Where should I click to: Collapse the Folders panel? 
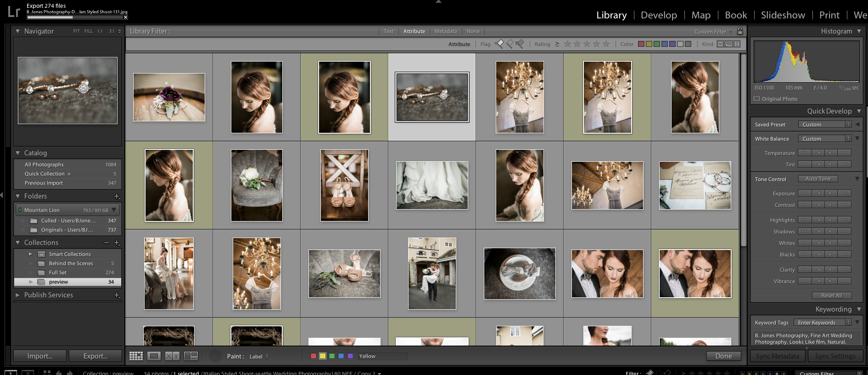pyautogui.click(x=17, y=196)
